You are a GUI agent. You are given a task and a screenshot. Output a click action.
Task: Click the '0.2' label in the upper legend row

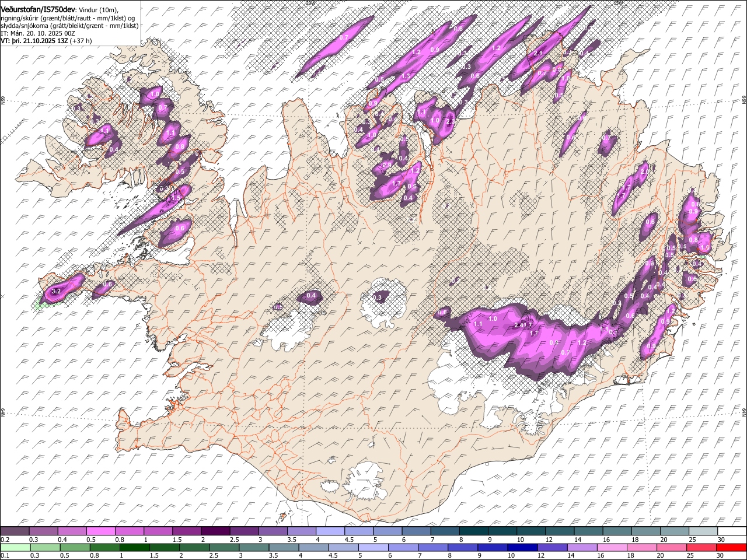click(5, 540)
